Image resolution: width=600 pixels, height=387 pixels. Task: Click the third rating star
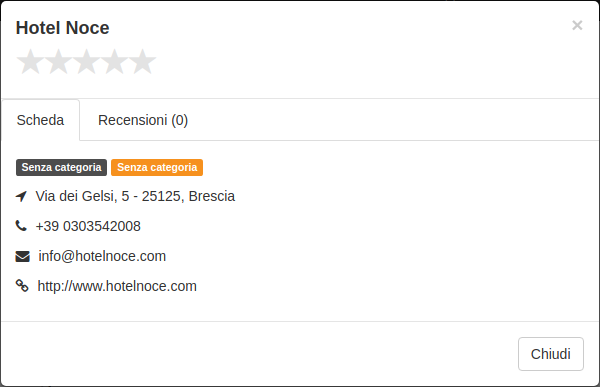[x=86, y=61]
